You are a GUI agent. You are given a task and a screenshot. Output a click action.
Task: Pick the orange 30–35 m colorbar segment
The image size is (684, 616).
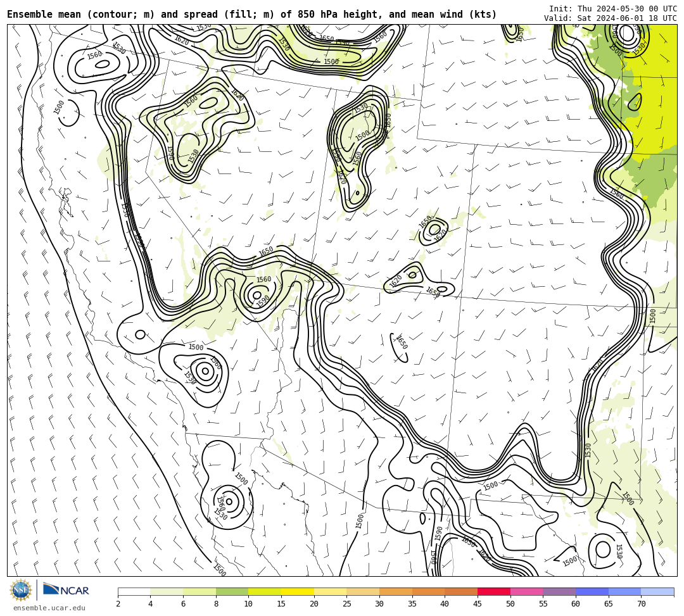coord(396,591)
